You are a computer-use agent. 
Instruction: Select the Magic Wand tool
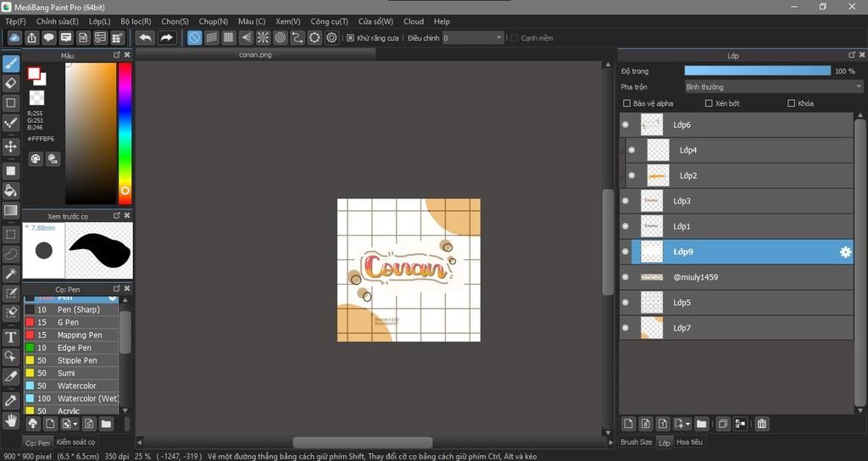[10, 274]
